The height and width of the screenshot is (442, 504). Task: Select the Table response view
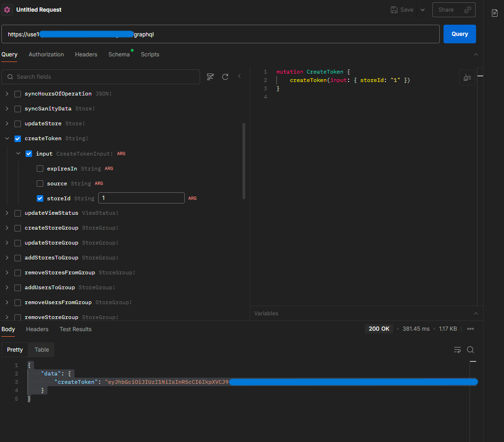[42, 350]
